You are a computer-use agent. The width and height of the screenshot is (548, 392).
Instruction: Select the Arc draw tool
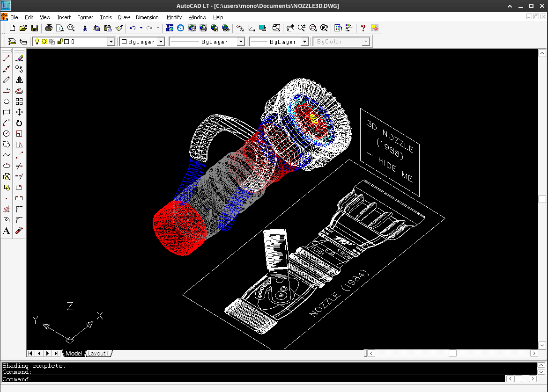pos(6,123)
